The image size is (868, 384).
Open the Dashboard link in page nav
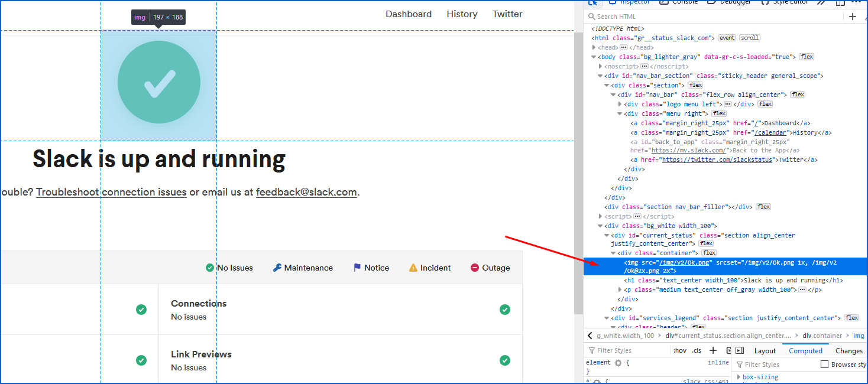click(409, 14)
